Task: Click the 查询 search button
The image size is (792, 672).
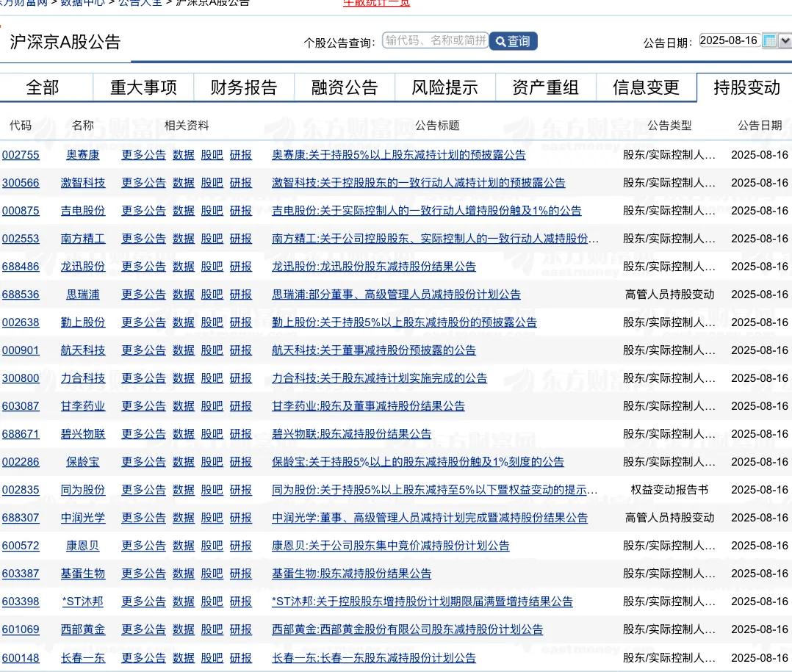Action: pos(513,41)
